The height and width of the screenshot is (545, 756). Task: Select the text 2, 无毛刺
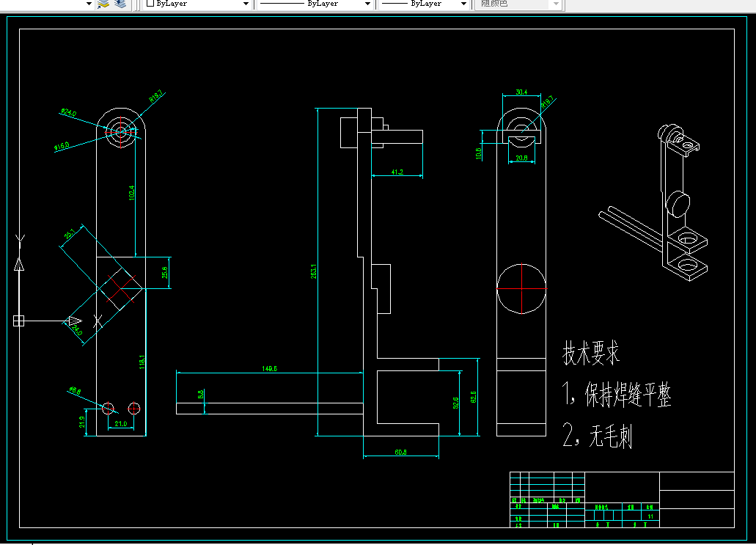pos(598,436)
